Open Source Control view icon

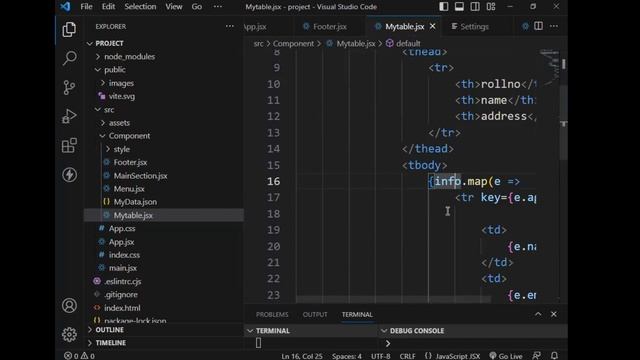coord(69,87)
